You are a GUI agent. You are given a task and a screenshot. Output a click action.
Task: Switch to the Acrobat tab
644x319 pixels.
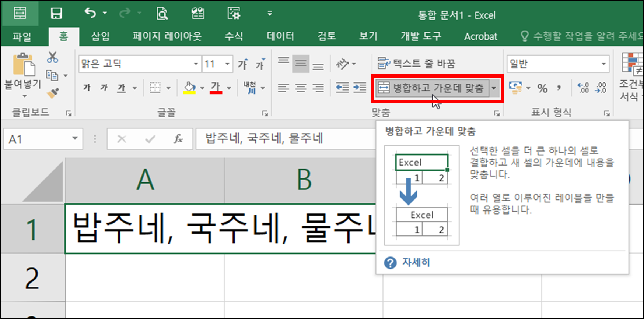coord(481,36)
